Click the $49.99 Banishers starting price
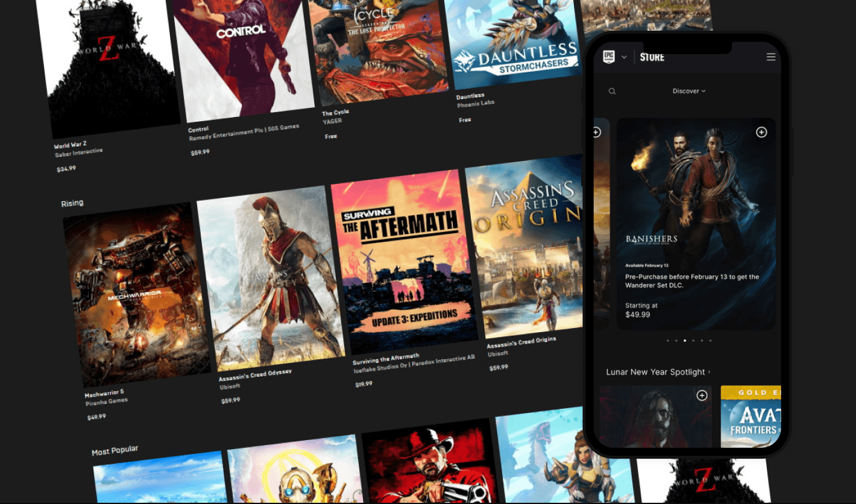Viewport: 856px width, 504px height. (x=638, y=315)
